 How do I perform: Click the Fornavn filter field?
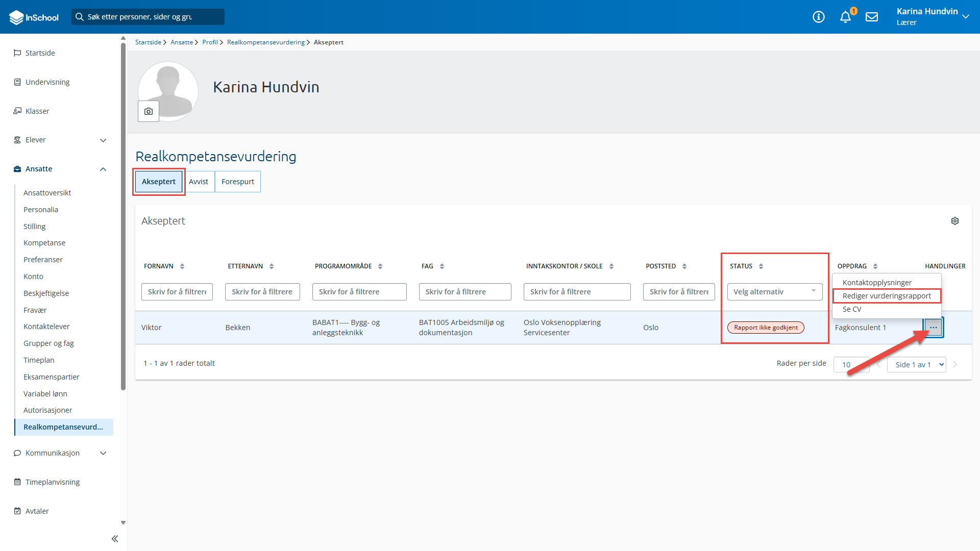177,292
